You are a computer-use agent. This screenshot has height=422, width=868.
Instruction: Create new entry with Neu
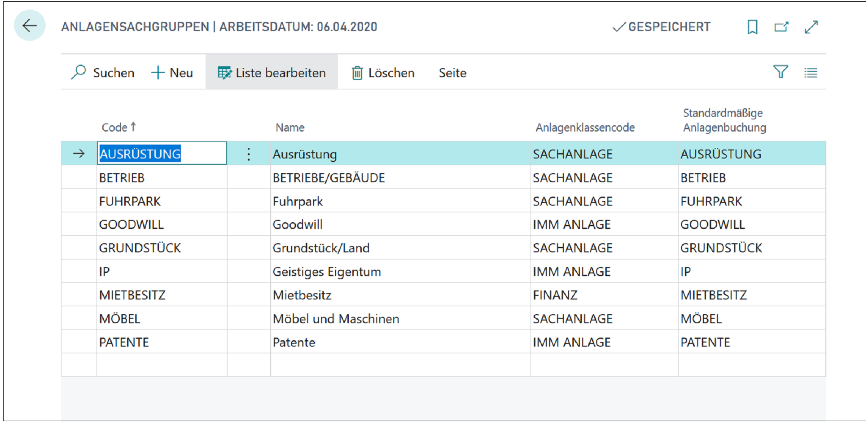point(172,72)
